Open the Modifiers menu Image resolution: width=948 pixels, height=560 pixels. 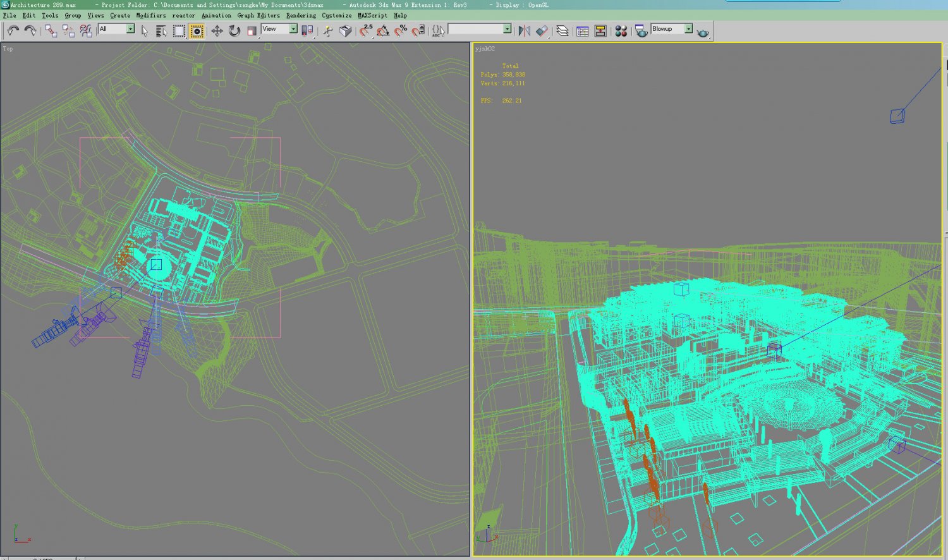point(151,15)
